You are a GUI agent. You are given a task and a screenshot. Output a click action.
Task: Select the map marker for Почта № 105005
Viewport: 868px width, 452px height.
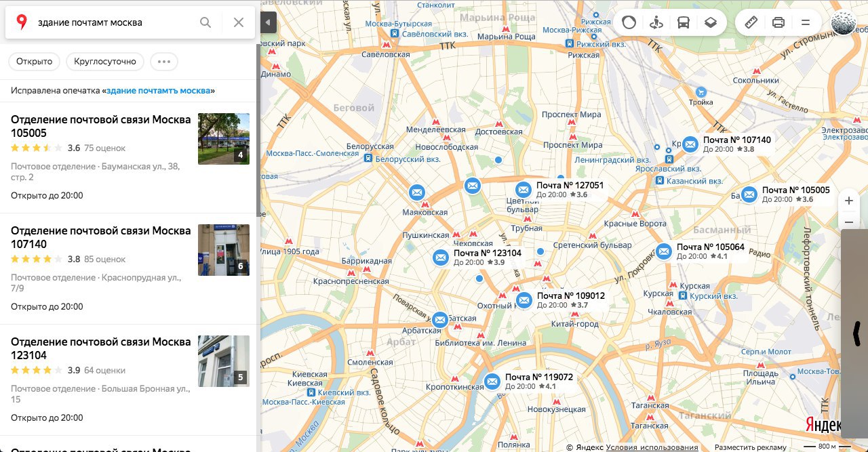pyautogui.click(x=749, y=194)
